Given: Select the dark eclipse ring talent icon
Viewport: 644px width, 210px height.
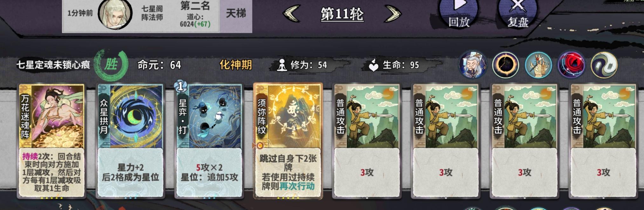Looking at the screenshot, I should pos(505,65).
